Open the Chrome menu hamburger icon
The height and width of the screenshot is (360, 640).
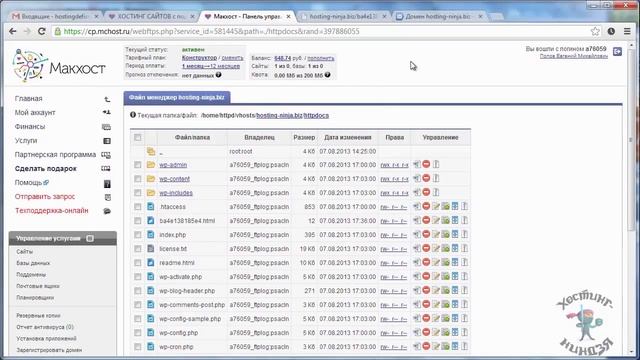(x=627, y=31)
